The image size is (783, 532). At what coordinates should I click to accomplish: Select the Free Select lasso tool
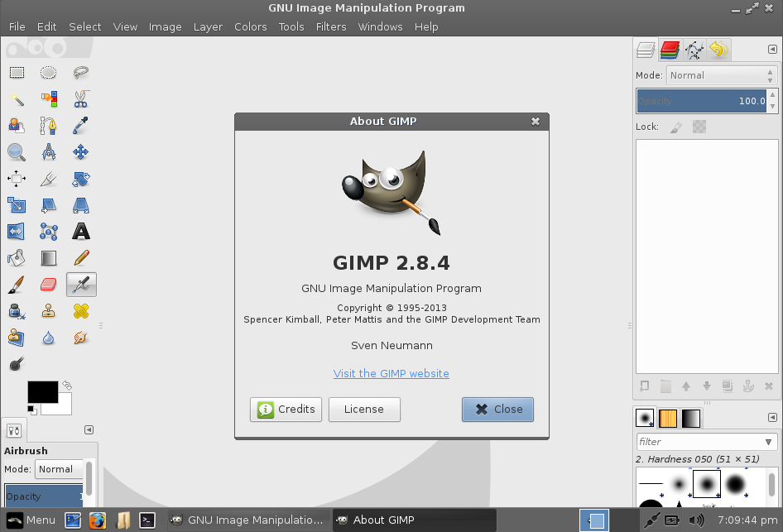tap(81, 73)
